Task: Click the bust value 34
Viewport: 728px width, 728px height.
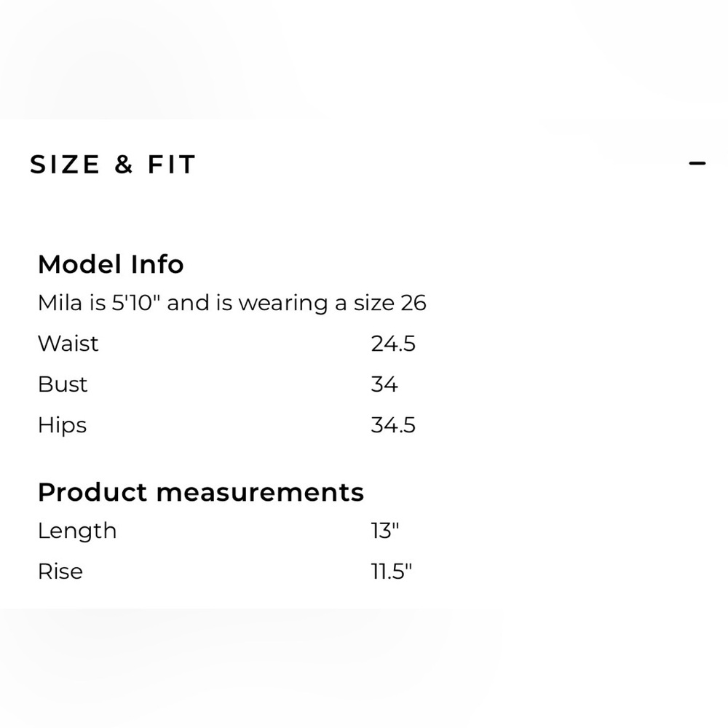Action: (x=384, y=384)
